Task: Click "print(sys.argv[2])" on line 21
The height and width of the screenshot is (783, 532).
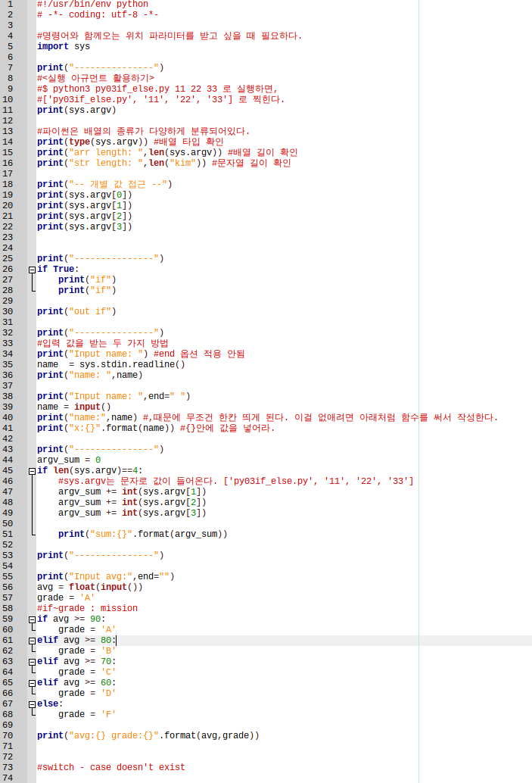Action: pyautogui.click(x=84, y=217)
